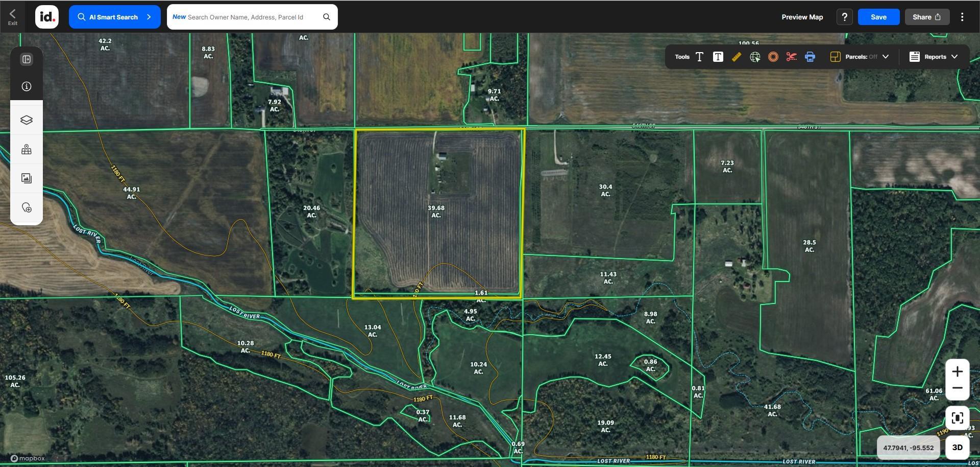Click the search magnifier icon
The height and width of the screenshot is (467, 980).
pyautogui.click(x=327, y=17)
